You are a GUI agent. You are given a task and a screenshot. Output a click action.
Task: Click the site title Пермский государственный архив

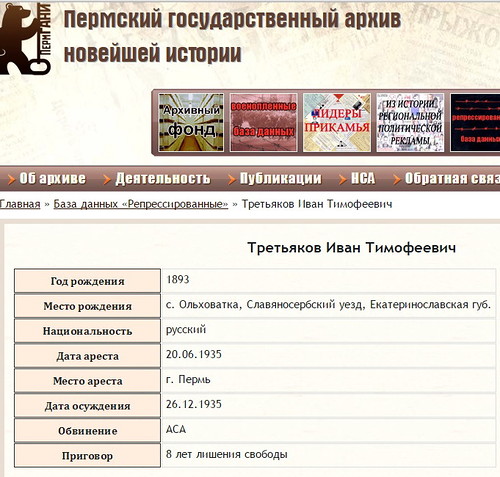[x=232, y=19]
